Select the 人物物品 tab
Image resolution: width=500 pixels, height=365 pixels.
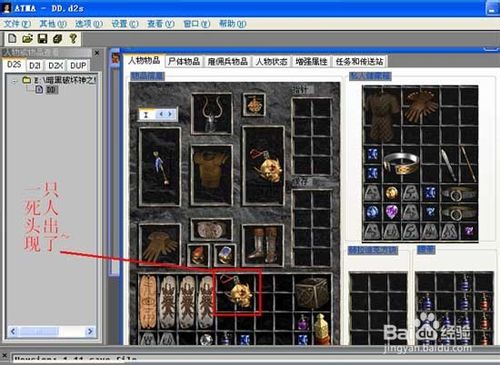144,61
